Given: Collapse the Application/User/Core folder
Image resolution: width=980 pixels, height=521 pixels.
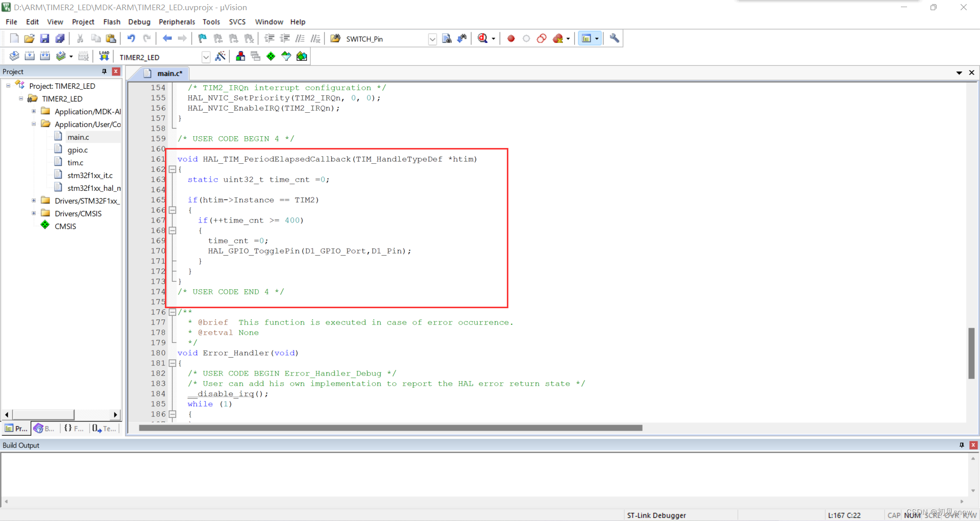Looking at the screenshot, I should pyautogui.click(x=34, y=124).
